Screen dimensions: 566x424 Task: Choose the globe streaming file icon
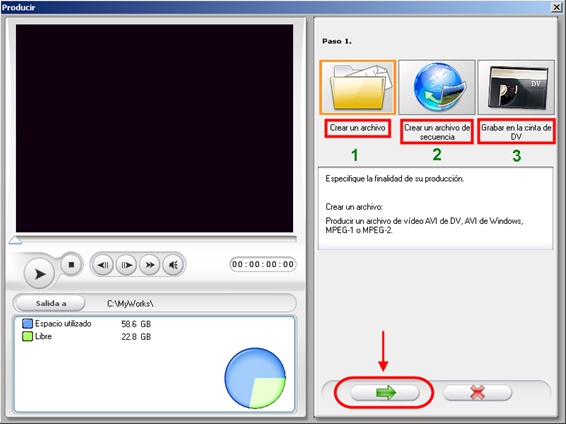(x=437, y=87)
